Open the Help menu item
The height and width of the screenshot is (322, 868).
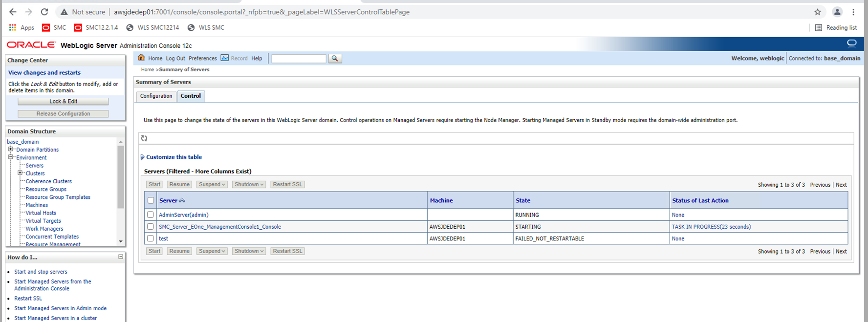[257, 58]
